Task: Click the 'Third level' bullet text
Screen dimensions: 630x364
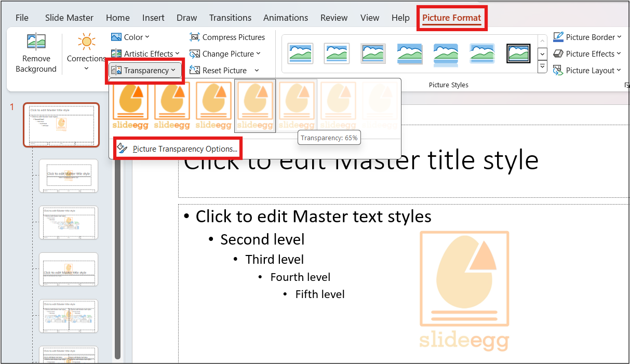Action: [x=275, y=259]
